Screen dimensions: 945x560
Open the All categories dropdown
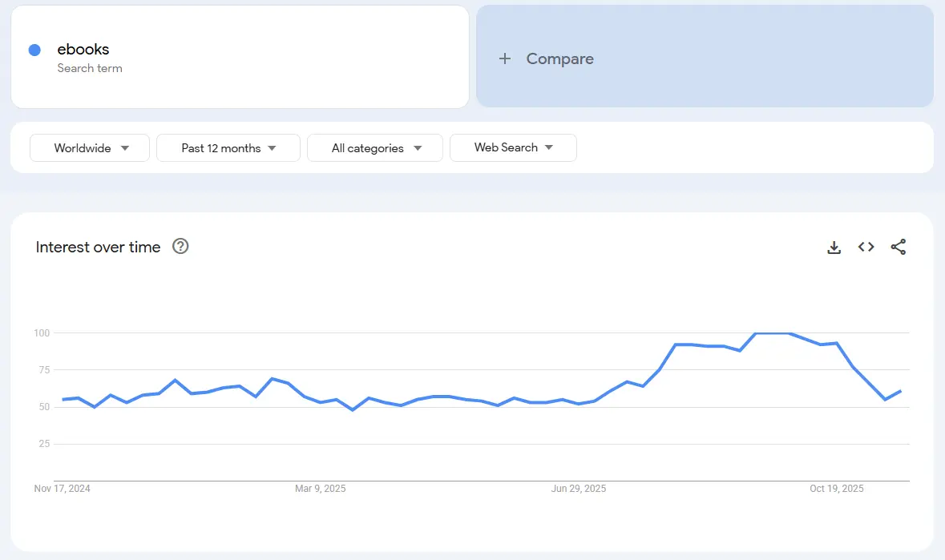(375, 148)
